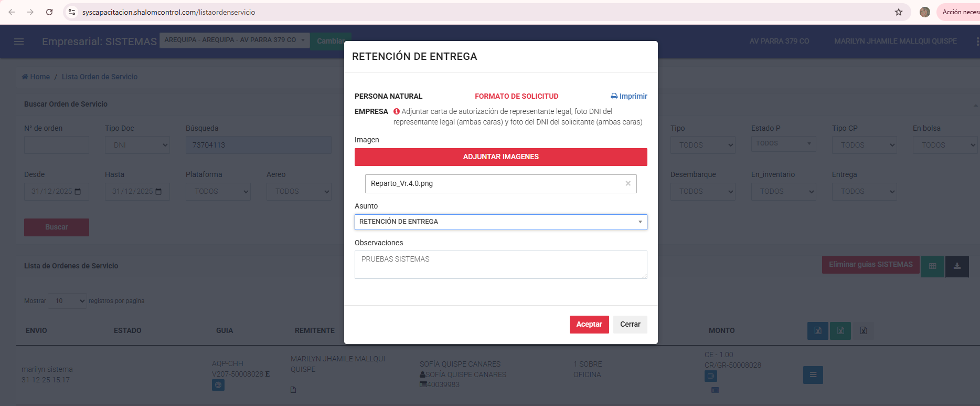Click the dark download icon button
980x406 pixels.
(x=957, y=266)
